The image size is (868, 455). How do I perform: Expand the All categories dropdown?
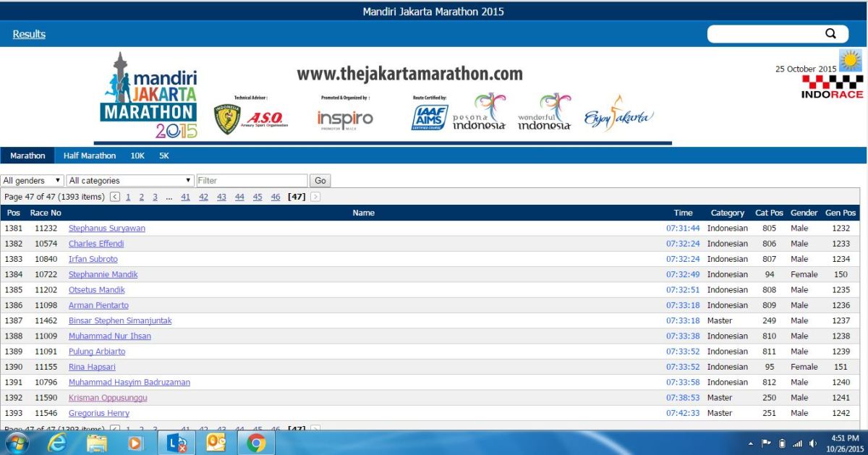pyautogui.click(x=130, y=181)
